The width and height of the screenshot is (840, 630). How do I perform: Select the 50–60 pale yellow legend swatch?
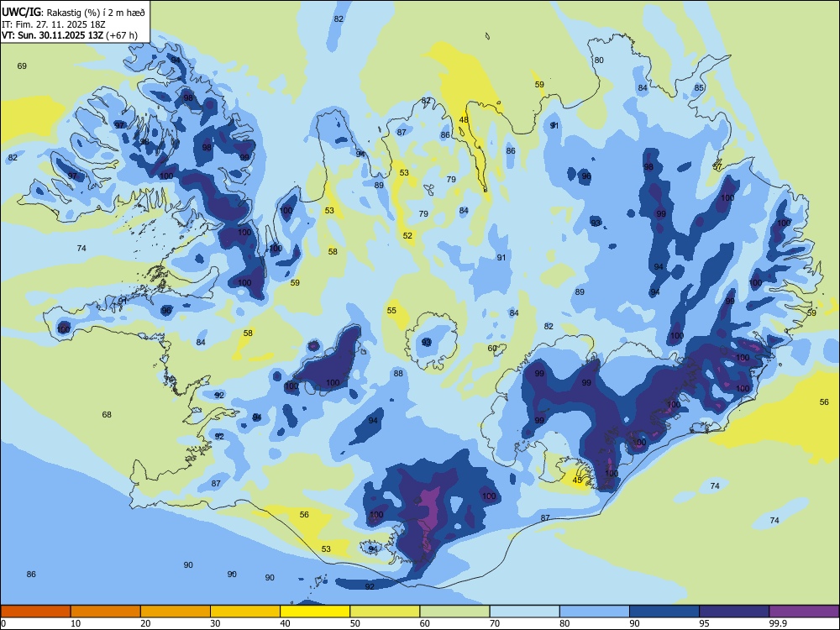click(x=385, y=612)
